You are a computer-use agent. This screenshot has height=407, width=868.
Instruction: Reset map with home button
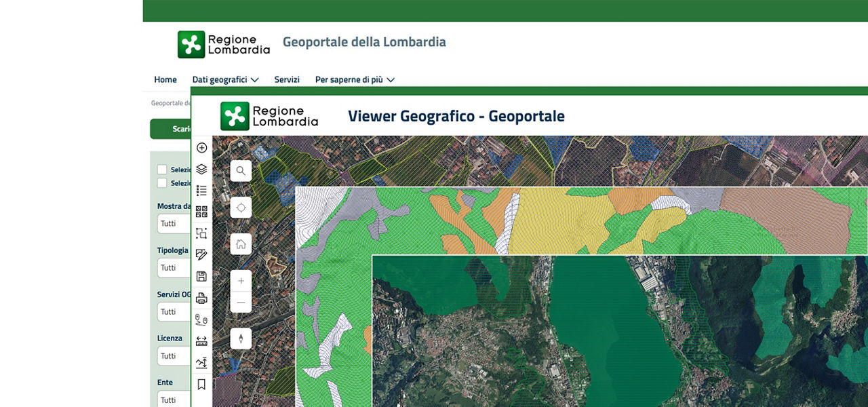coord(241,244)
